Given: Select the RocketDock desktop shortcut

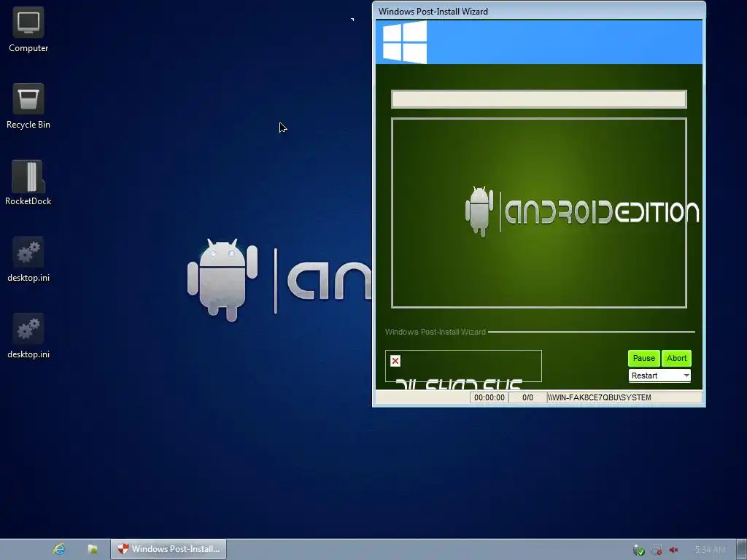Looking at the screenshot, I should 28,183.
